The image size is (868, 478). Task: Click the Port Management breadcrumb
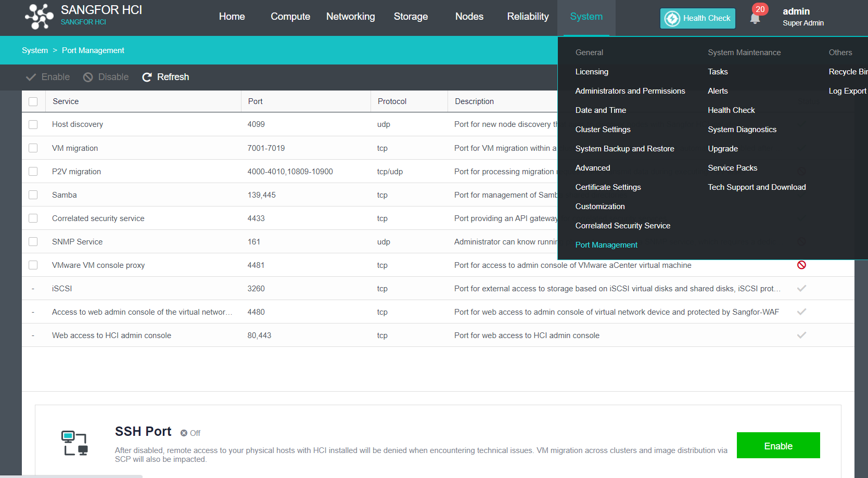(x=93, y=50)
